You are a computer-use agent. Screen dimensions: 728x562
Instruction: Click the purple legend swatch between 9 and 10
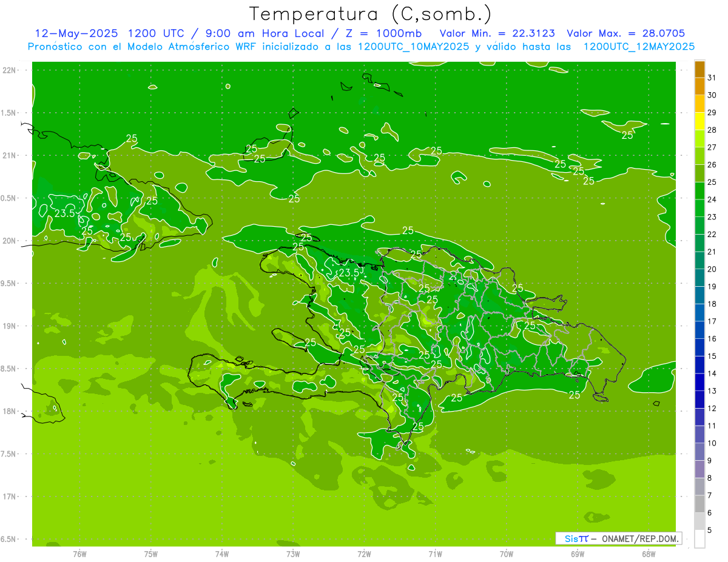[x=699, y=452]
